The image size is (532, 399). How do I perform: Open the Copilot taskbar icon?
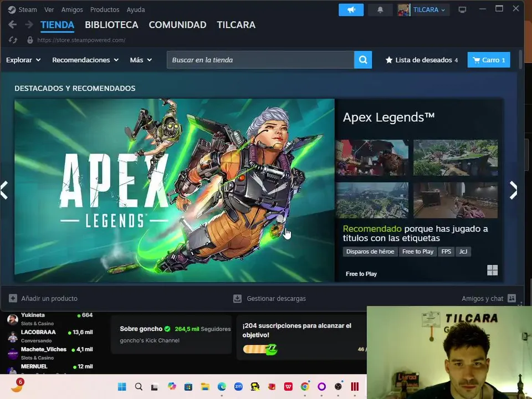point(172,386)
